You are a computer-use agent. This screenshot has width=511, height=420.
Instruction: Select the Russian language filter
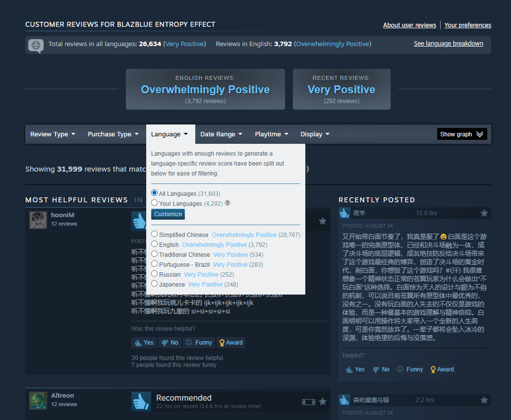155,274
